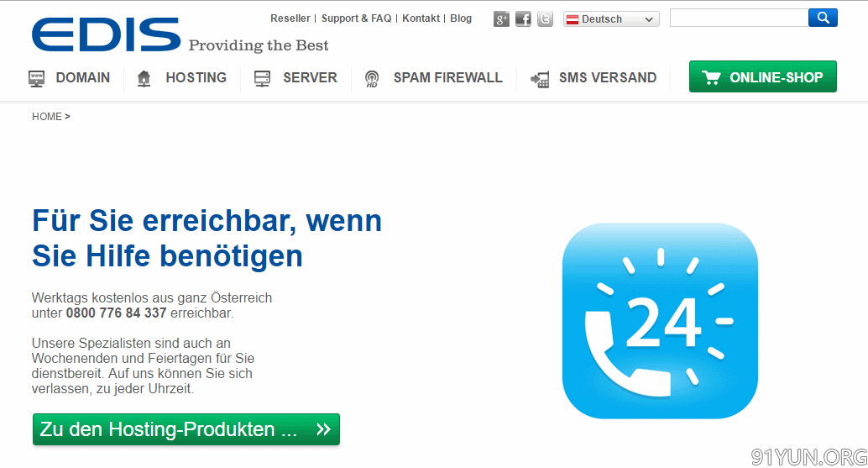Open the Reseller link
Image resolution: width=868 pixels, height=468 pixels.
[x=290, y=18]
